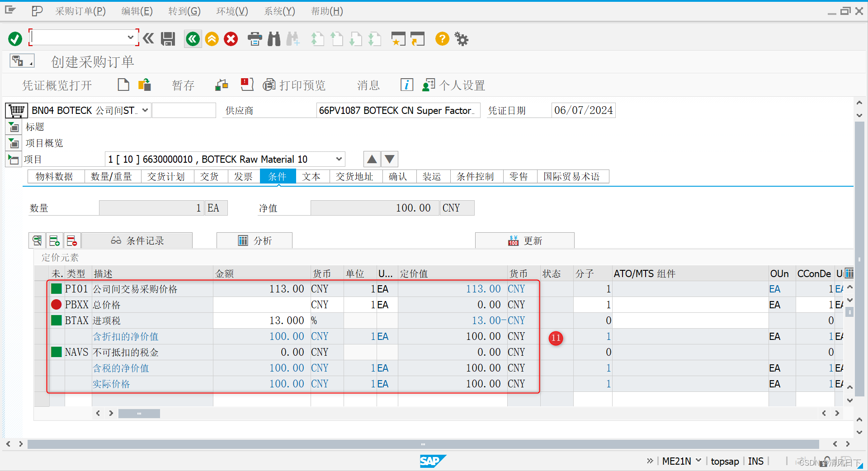Click the Delete condition row icon
The width and height of the screenshot is (868, 471).
tap(71, 240)
